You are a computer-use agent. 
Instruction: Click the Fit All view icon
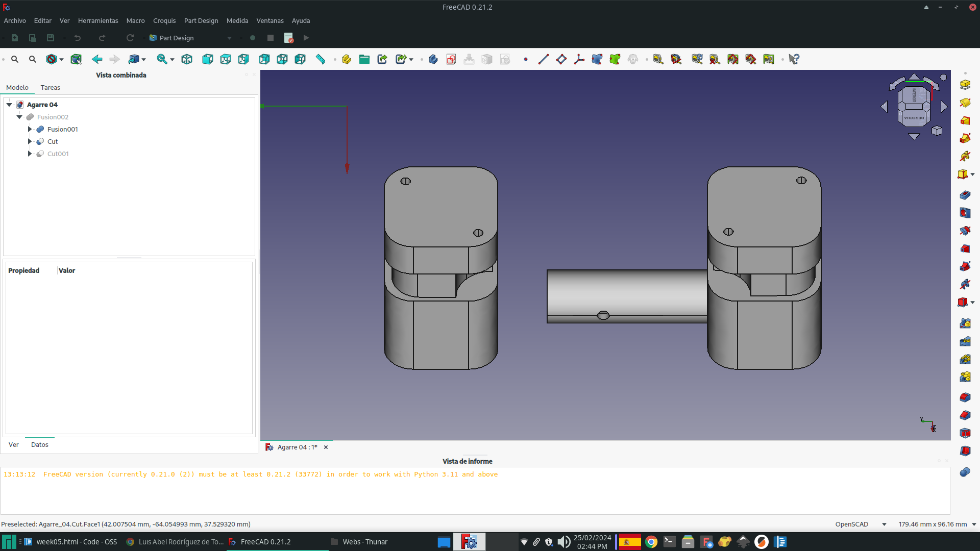15,59
